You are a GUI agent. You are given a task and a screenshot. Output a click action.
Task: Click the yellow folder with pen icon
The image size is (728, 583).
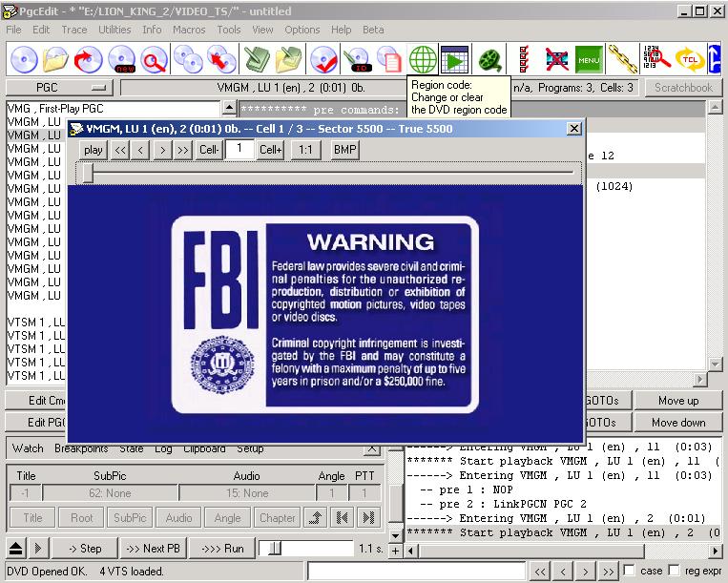click(289, 59)
